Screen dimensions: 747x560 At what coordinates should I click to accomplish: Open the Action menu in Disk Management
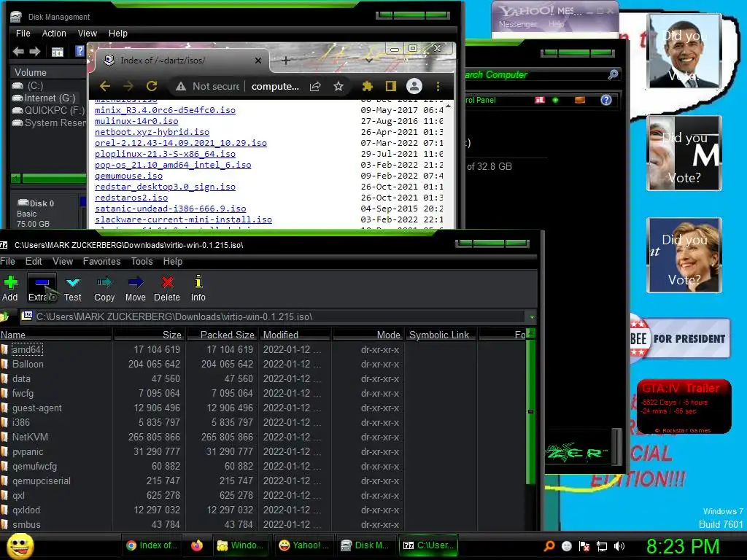pos(54,34)
